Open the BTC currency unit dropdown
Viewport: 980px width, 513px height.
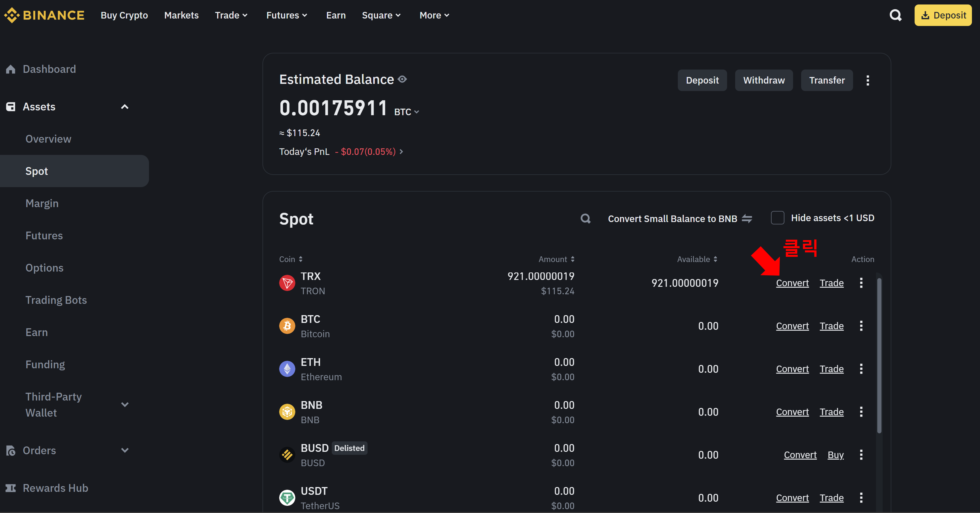(x=406, y=112)
